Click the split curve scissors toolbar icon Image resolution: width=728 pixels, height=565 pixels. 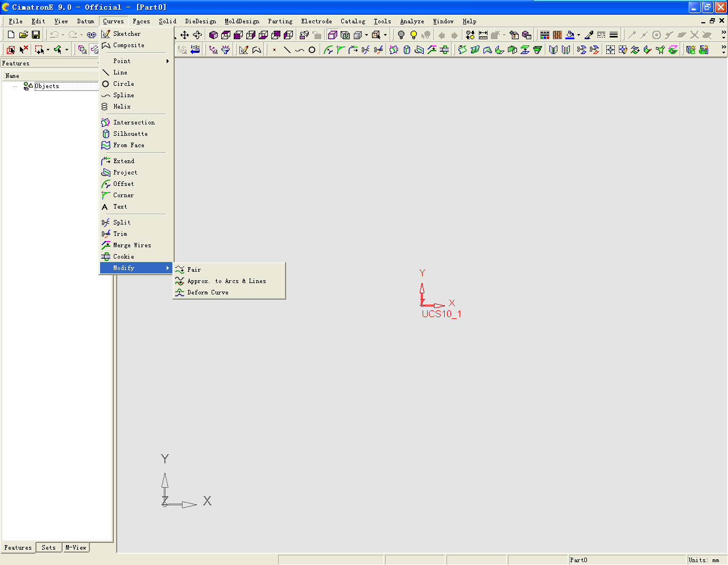(366, 50)
